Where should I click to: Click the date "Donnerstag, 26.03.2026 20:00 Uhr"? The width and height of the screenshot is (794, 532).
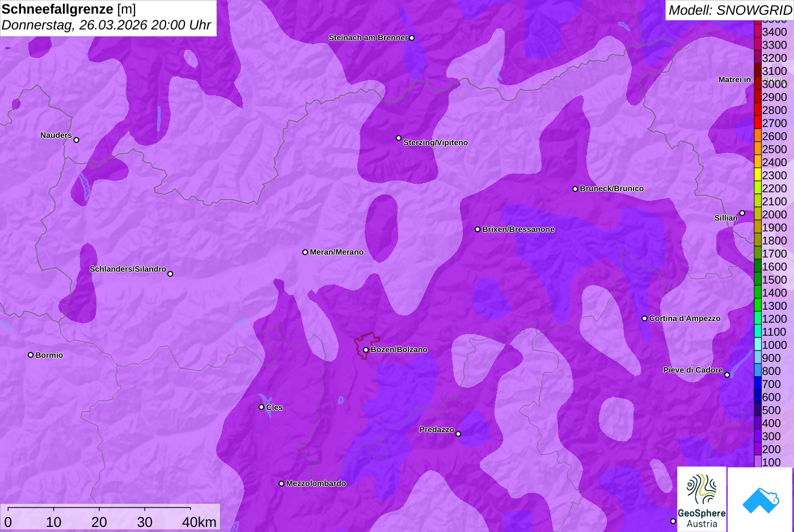[x=106, y=26]
